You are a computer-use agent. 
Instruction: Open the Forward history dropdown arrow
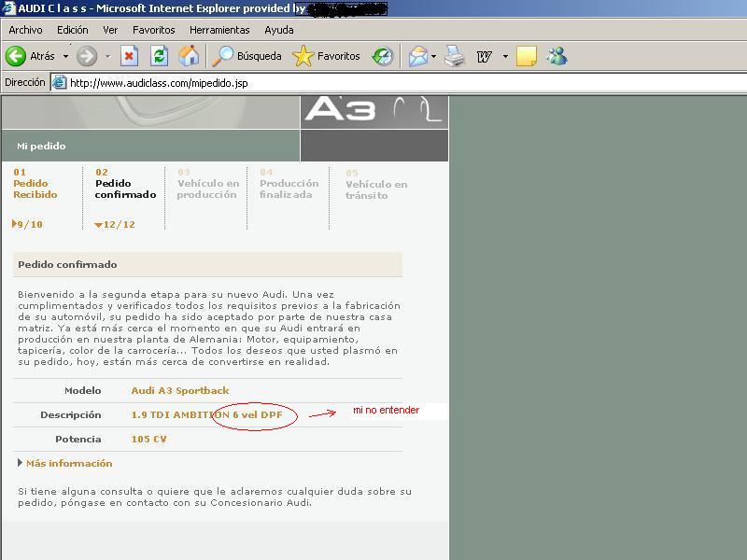(x=108, y=56)
